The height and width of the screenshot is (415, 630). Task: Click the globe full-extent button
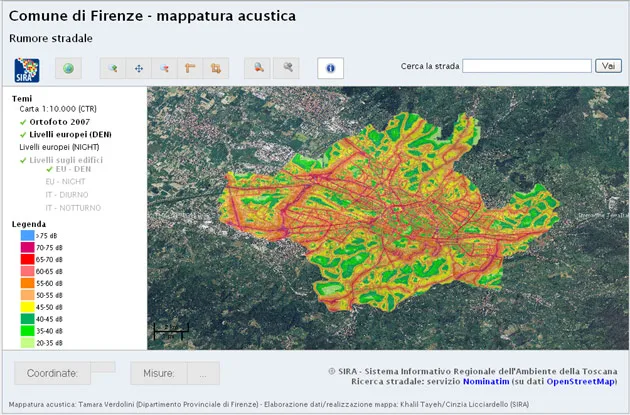click(x=68, y=68)
